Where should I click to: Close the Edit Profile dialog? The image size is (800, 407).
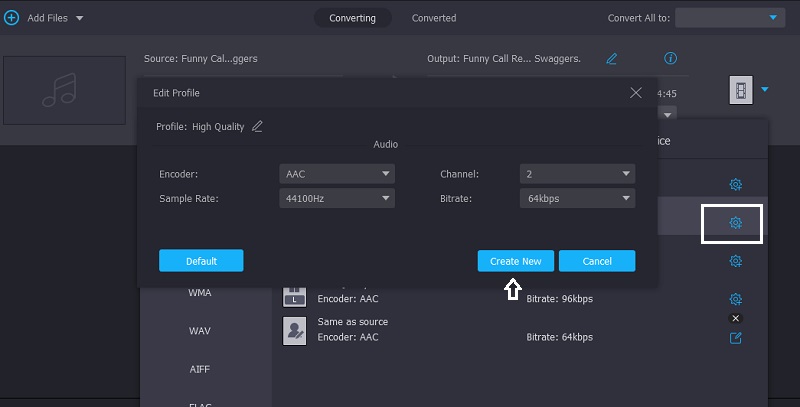pyautogui.click(x=635, y=93)
